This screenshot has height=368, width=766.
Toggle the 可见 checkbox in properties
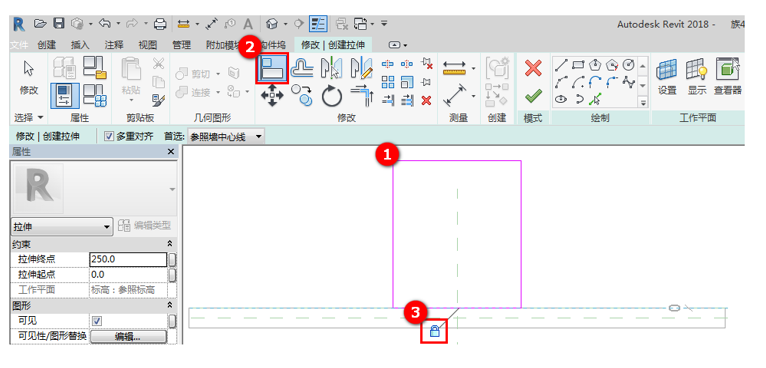point(97,321)
